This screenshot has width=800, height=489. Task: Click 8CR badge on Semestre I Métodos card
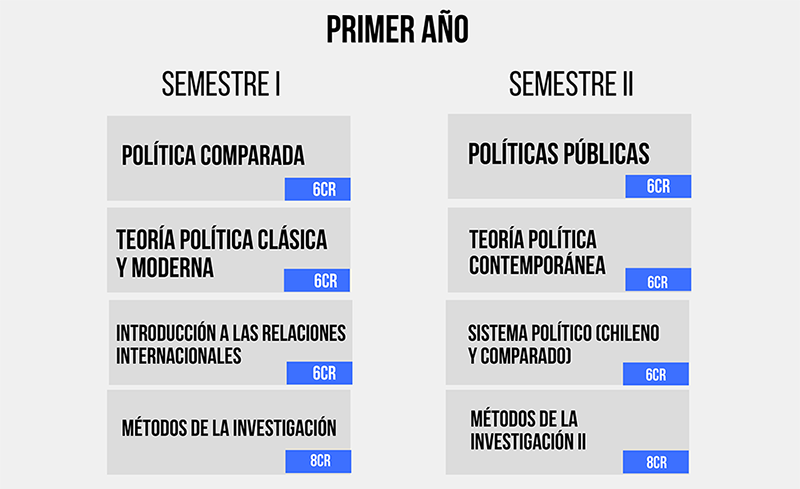pyautogui.click(x=318, y=462)
